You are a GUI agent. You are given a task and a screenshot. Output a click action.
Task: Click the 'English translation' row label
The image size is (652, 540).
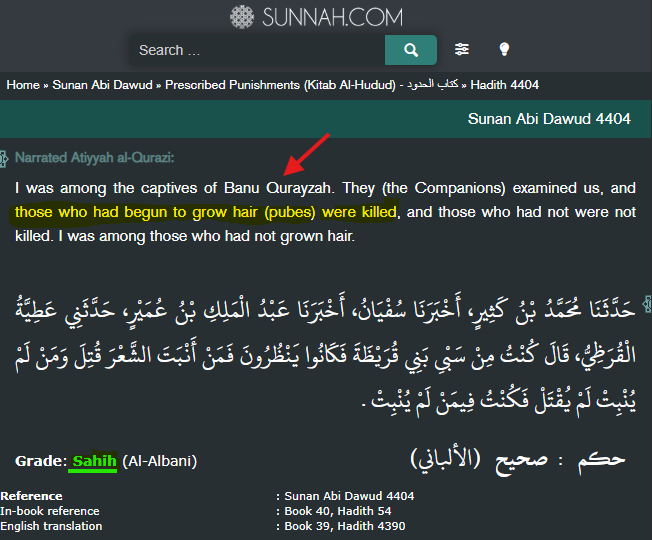pyautogui.click(x=51, y=526)
